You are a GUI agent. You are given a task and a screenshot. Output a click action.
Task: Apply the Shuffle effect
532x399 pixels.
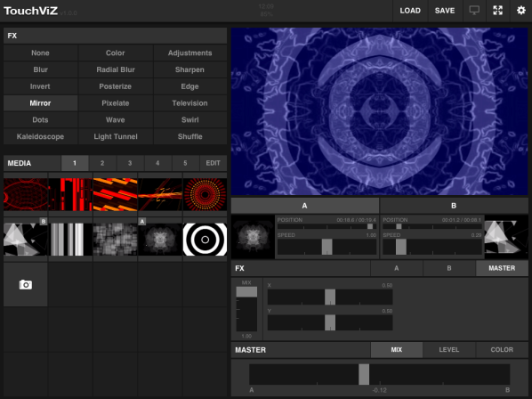pos(190,136)
